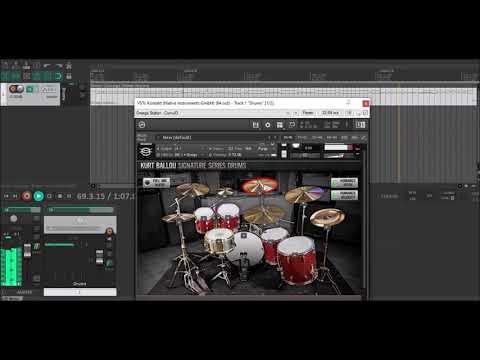Open Kontakt workspace/view management icon
Screen dimensions: 480x360
coord(280,125)
